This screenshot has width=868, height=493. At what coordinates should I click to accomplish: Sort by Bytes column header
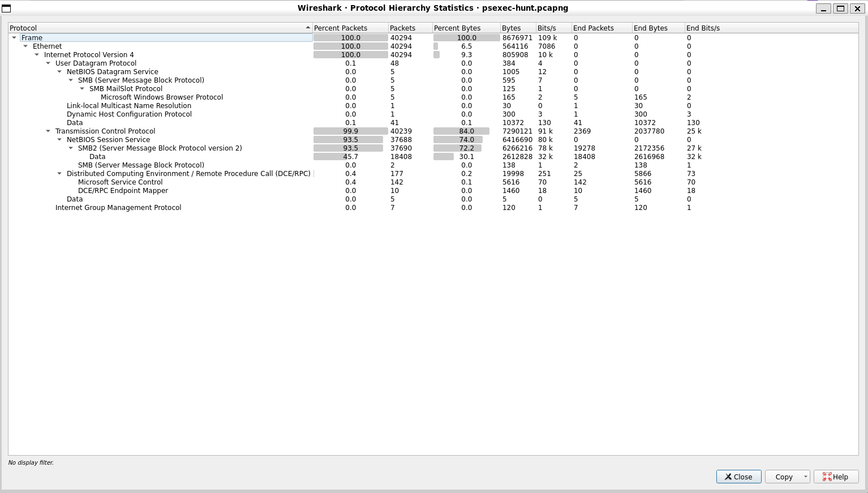[518, 28]
